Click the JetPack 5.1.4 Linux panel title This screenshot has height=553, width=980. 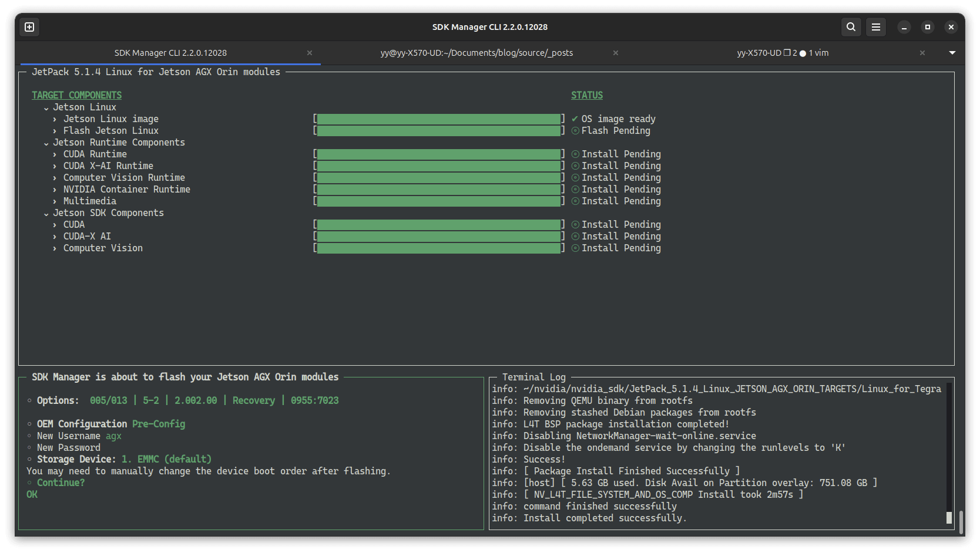[x=156, y=72]
